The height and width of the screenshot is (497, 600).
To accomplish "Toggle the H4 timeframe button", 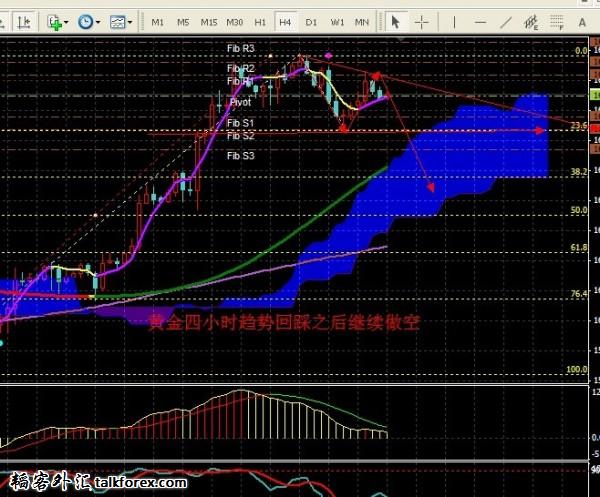I will coord(286,21).
